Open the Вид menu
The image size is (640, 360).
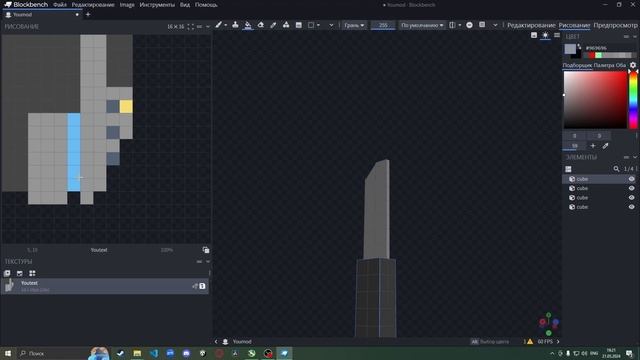[x=185, y=5]
